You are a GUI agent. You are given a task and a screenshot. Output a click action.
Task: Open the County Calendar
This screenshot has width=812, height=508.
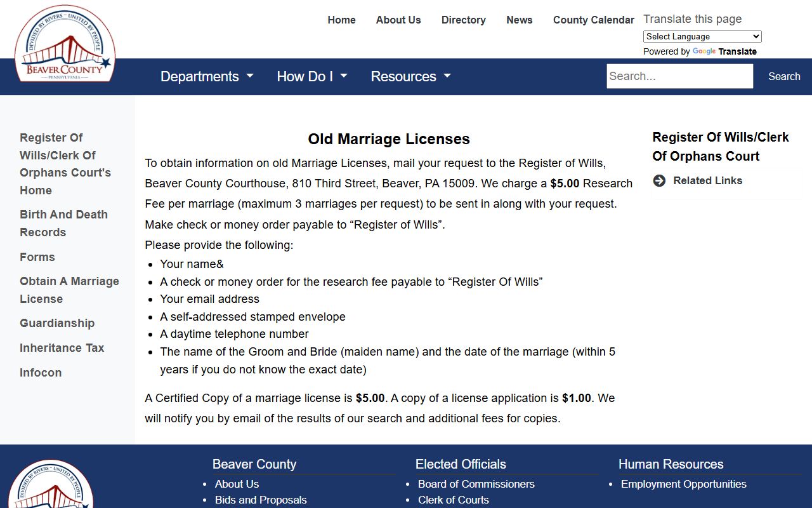[594, 20]
